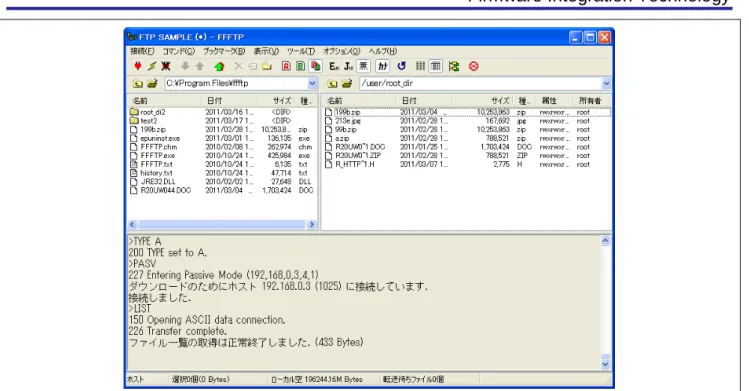The width and height of the screenshot is (749, 391).
Task: Sort remote pane by 所有者 column
Action: (591, 101)
